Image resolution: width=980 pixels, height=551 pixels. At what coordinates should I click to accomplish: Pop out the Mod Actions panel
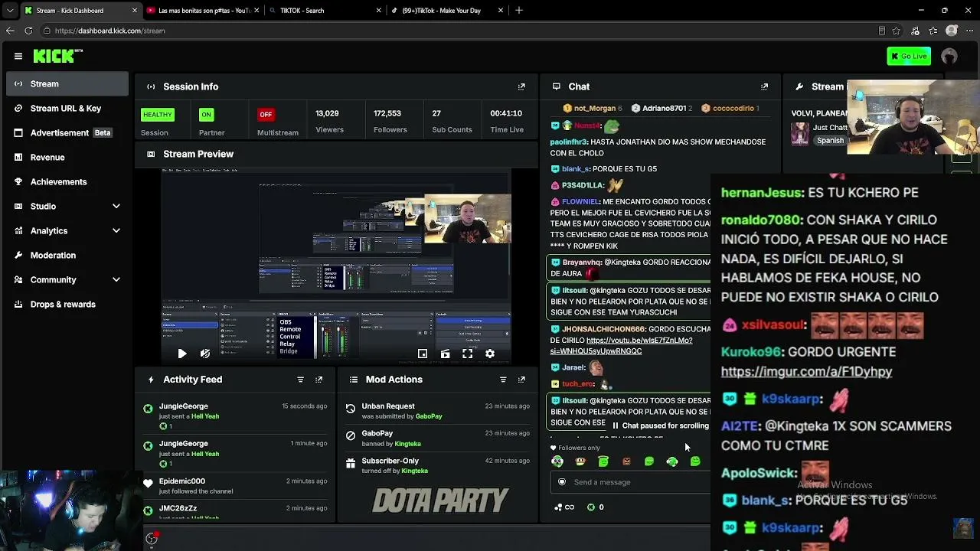(521, 380)
